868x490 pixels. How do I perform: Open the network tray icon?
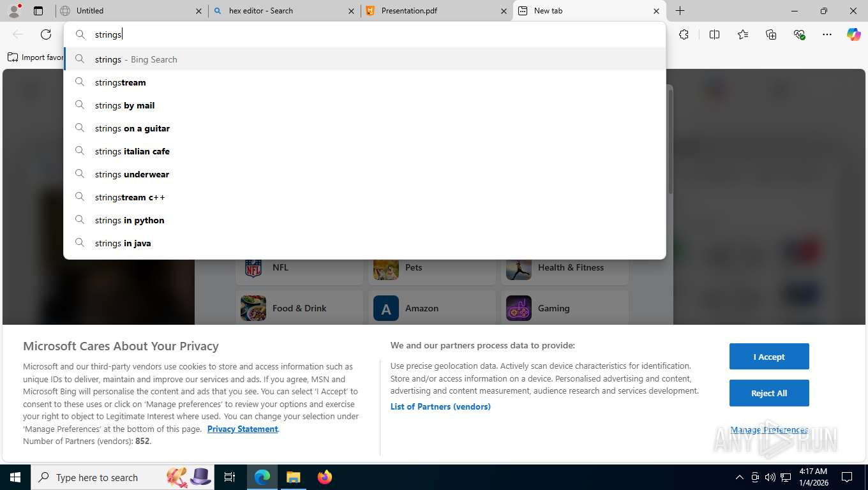click(x=786, y=477)
